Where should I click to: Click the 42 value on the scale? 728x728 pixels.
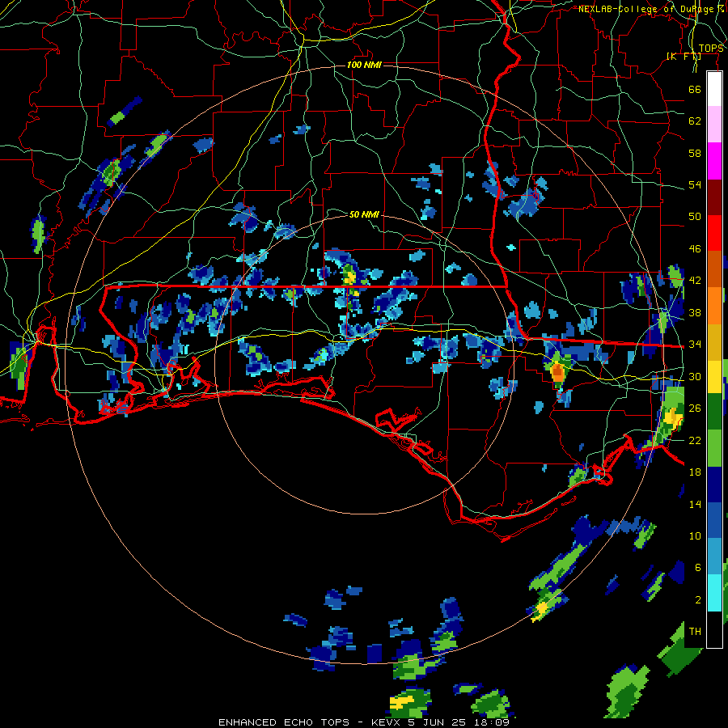pos(695,281)
